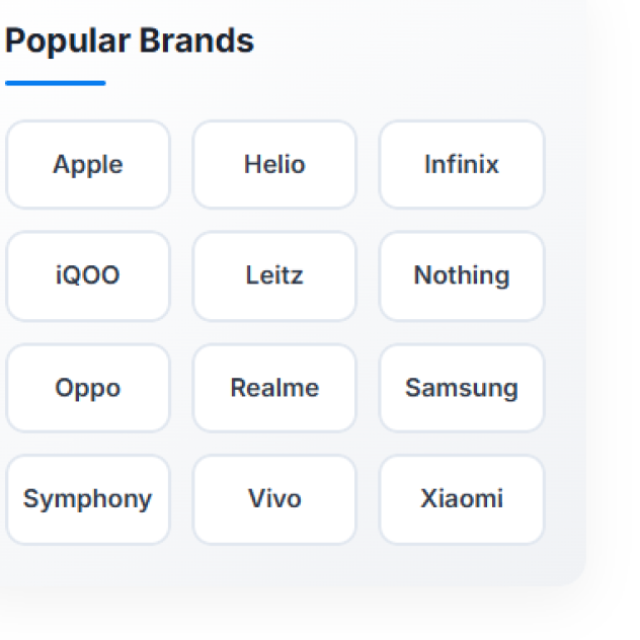Select the Realme brand tile

[274, 388]
